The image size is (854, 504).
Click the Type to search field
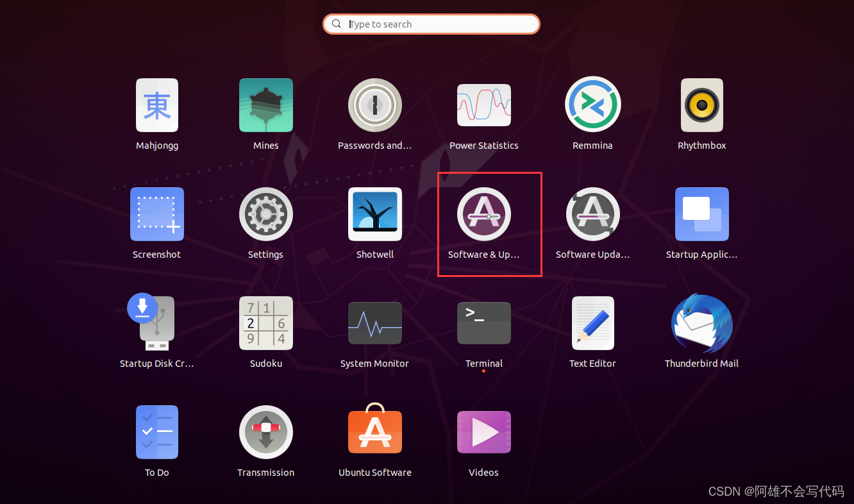pyautogui.click(x=431, y=24)
